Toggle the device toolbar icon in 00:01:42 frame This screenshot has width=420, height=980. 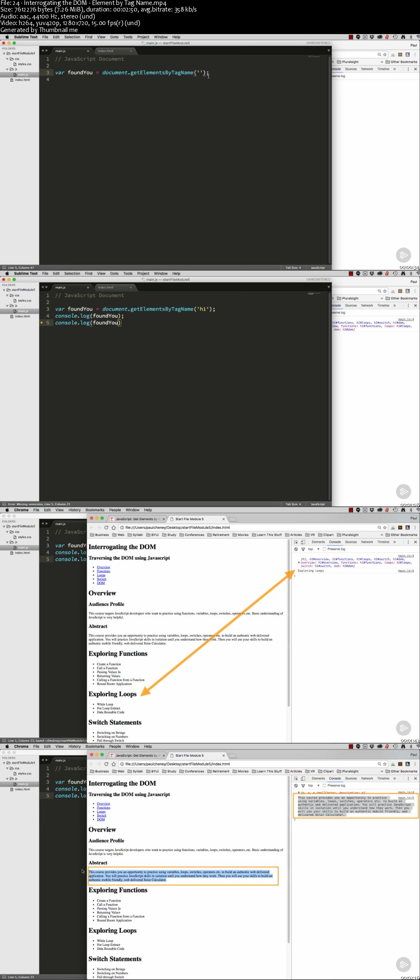[303, 542]
